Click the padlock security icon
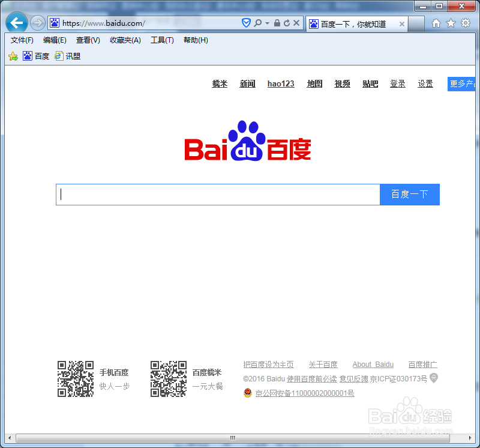480x448 pixels. [277, 23]
